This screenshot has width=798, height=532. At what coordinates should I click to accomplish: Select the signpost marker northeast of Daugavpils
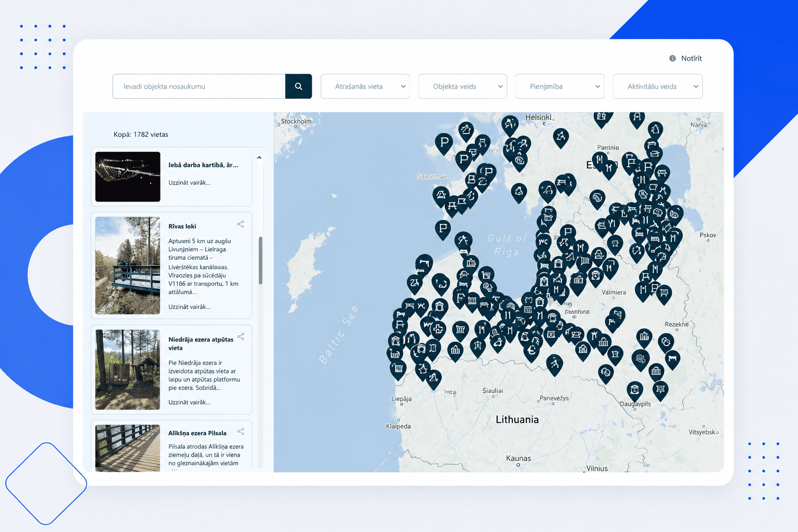coord(660,390)
